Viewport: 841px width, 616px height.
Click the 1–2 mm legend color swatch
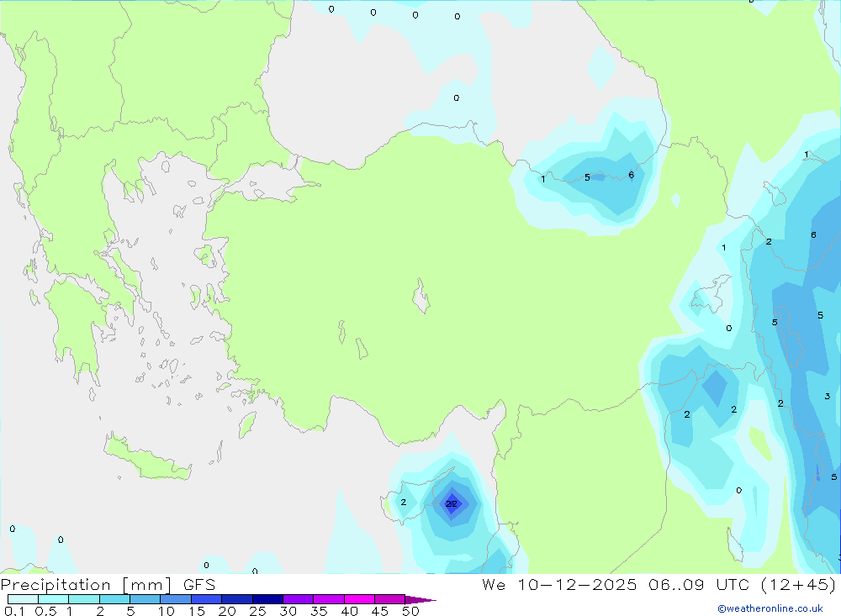click(84, 599)
